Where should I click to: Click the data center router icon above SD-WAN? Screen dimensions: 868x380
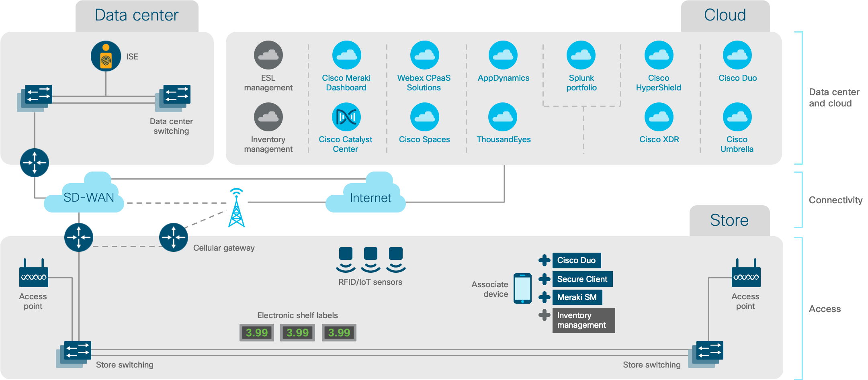[35, 163]
